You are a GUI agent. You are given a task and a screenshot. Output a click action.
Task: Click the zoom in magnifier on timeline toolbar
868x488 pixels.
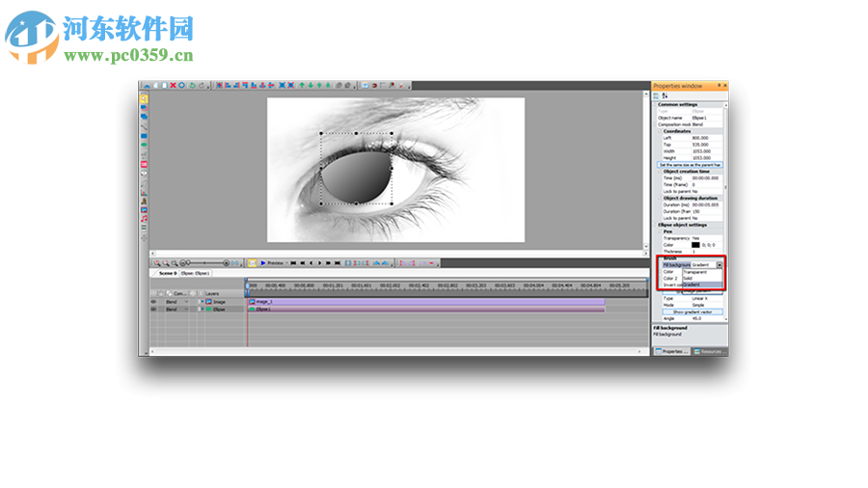click(x=157, y=263)
